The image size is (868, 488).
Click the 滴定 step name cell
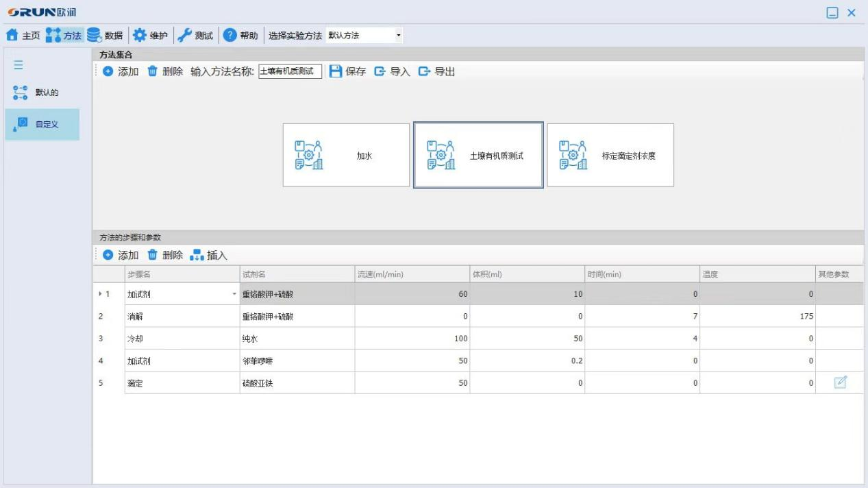click(x=182, y=382)
